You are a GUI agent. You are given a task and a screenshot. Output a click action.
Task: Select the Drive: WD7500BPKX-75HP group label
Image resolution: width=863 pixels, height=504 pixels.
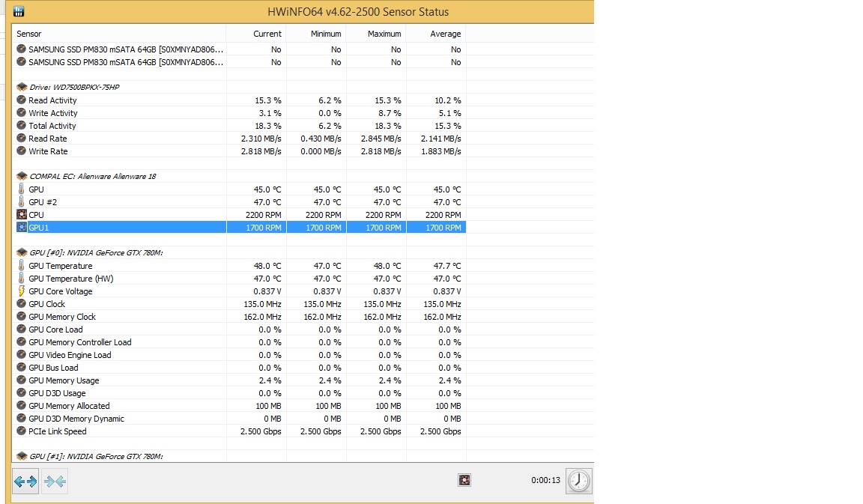pyautogui.click(x=74, y=87)
